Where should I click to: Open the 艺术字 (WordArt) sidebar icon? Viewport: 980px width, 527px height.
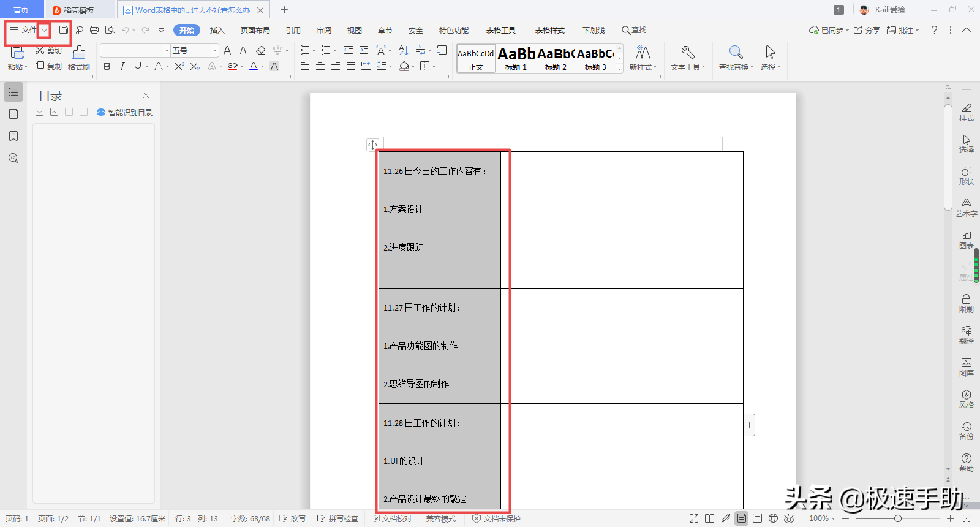click(967, 208)
